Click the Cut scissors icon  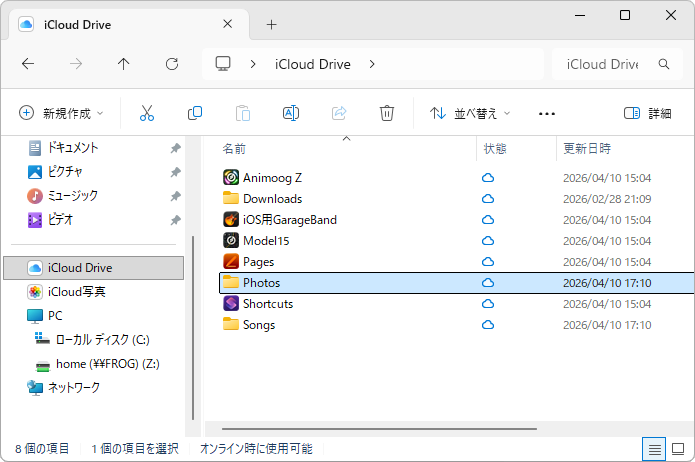coord(147,113)
